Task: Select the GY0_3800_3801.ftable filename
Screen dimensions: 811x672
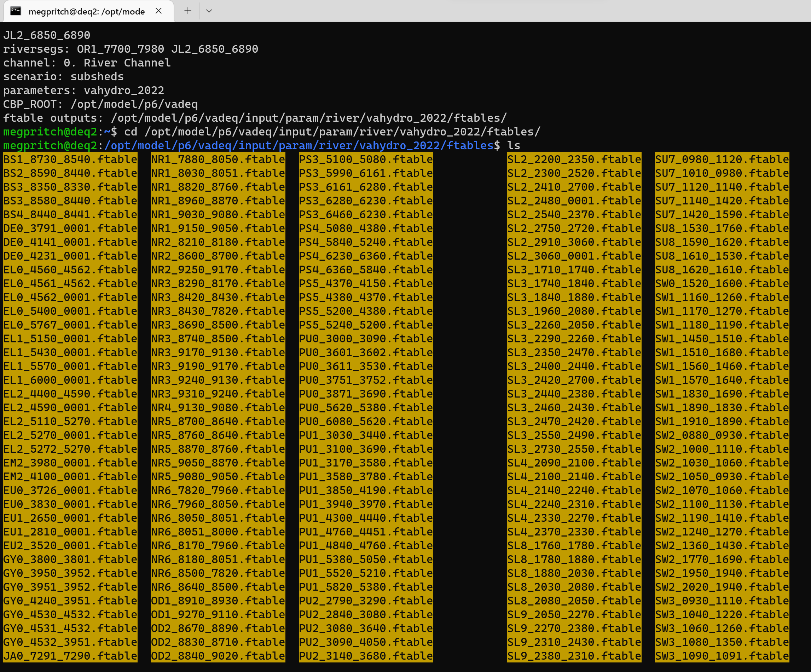Action: tap(70, 559)
